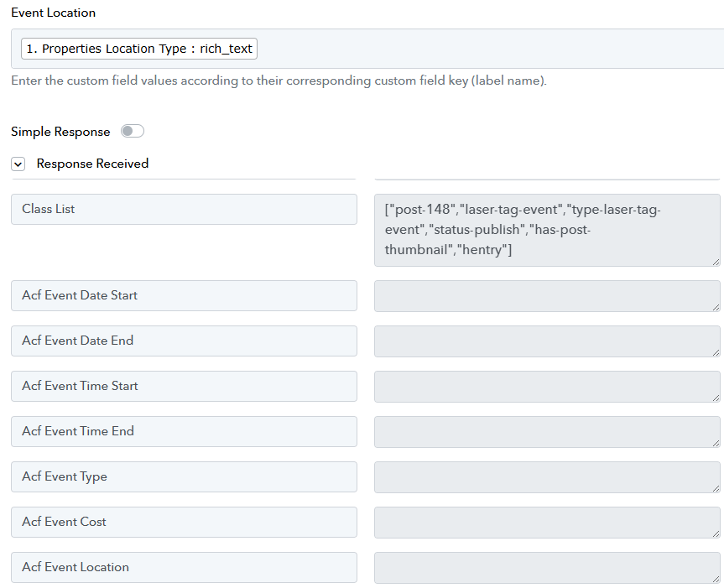This screenshot has width=724, height=588.
Task: Click the Acf Event Date Start value box
Action: click(x=547, y=296)
